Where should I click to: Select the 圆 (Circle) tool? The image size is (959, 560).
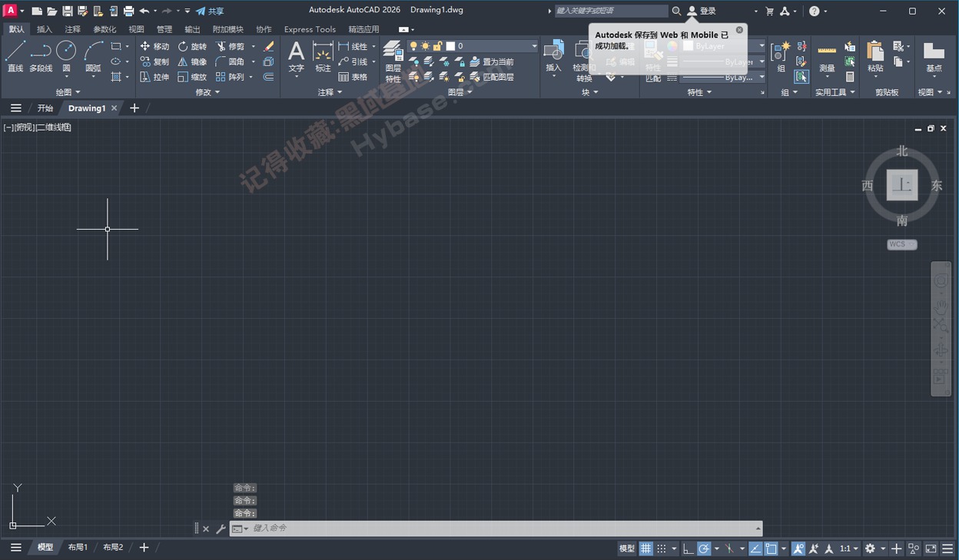click(x=66, y=57)
